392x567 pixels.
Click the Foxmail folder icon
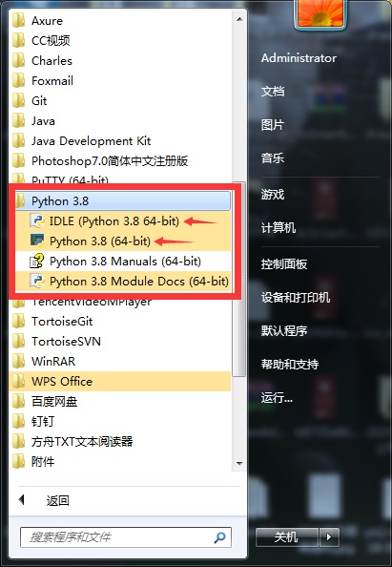(x=18, y=80)
